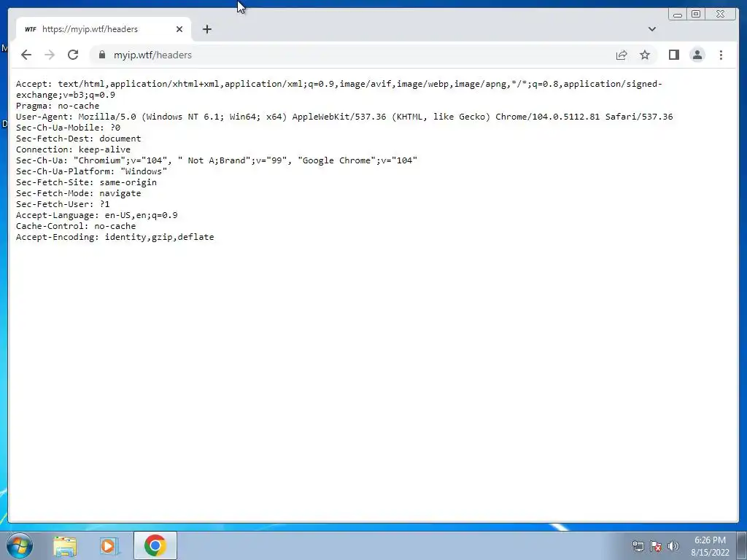Click 'Sec-Fetch-Mode: navigate' text
This screenshot has width=747, height=560.
(x=79, y=193)
